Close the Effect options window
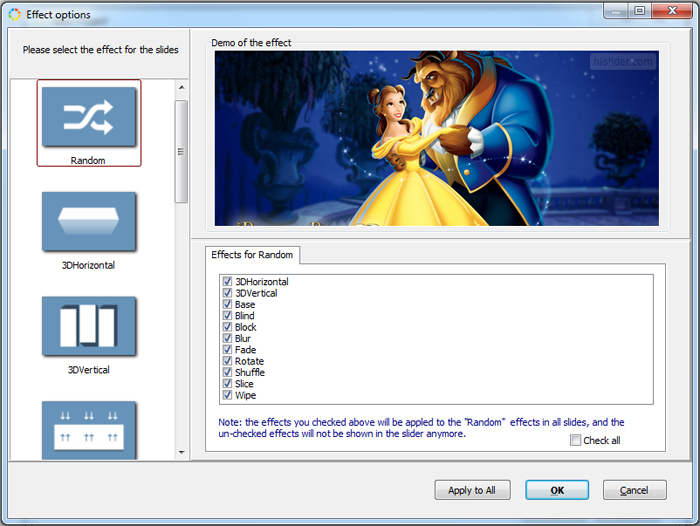Screen dimensions: 700x526 point(672,10)
